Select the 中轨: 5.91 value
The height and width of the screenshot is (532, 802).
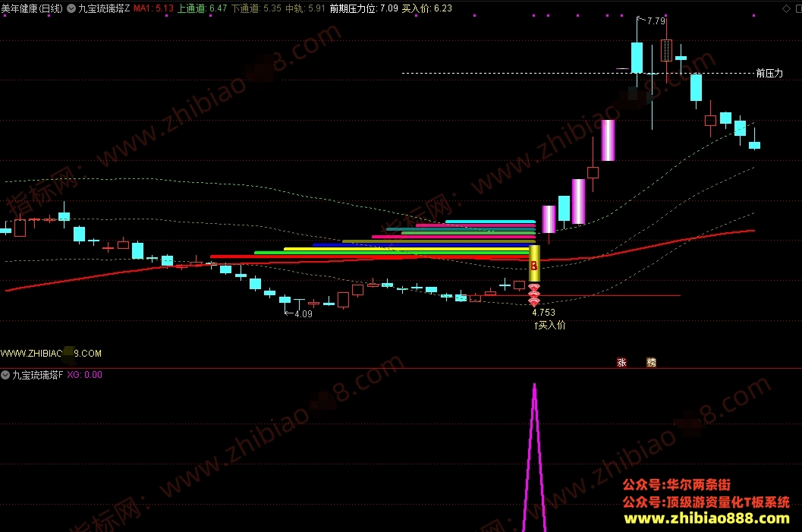(x=305, y=8)
